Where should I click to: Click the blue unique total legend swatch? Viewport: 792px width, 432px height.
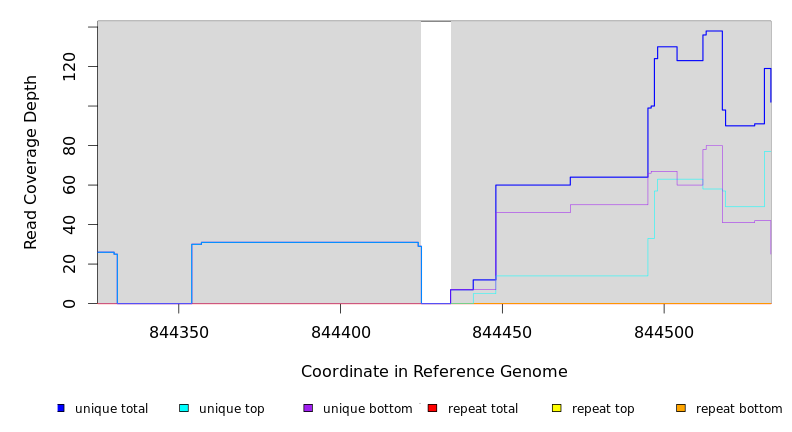pos(61,408)
